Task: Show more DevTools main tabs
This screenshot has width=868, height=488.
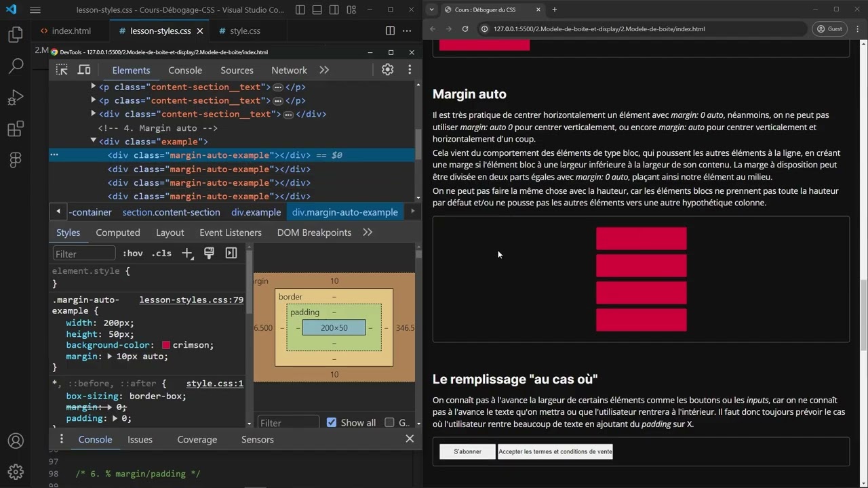Action: [324, 70]
